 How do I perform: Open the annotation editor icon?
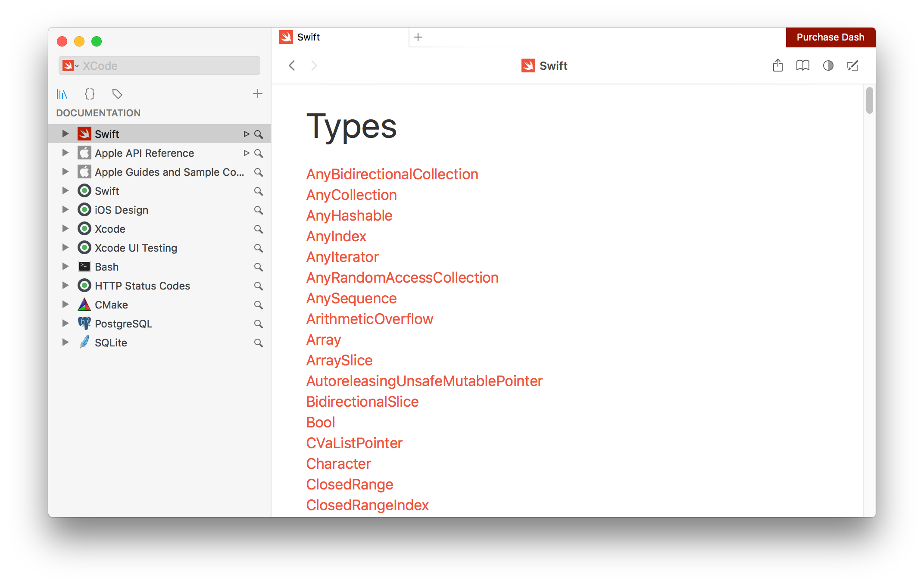point(852,65)
